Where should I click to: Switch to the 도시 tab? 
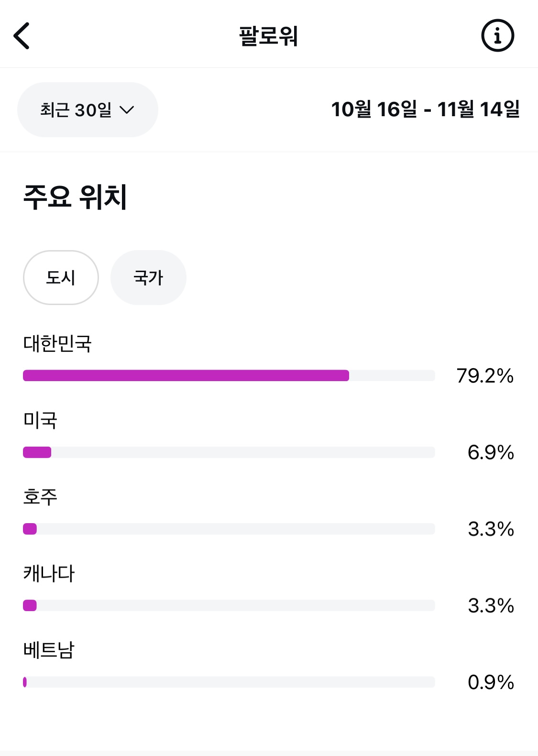pyautogui.click(x=61, y=277)
